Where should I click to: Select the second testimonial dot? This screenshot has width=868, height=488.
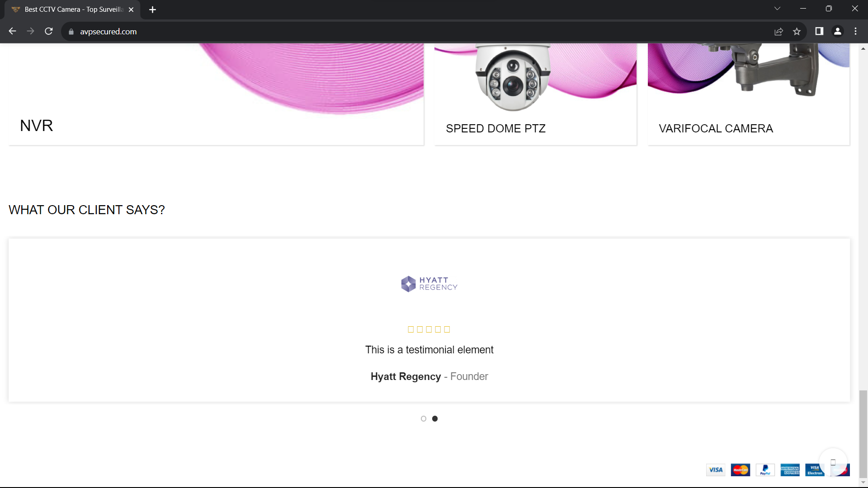click(435, 419)
